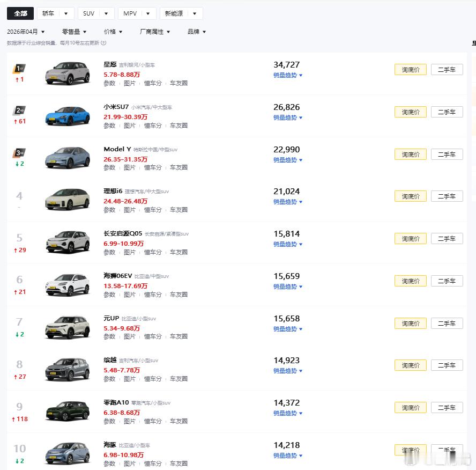Expand the 2026年04月 date filter
Viewport: 476px width, 470px height.
[26, 32]
